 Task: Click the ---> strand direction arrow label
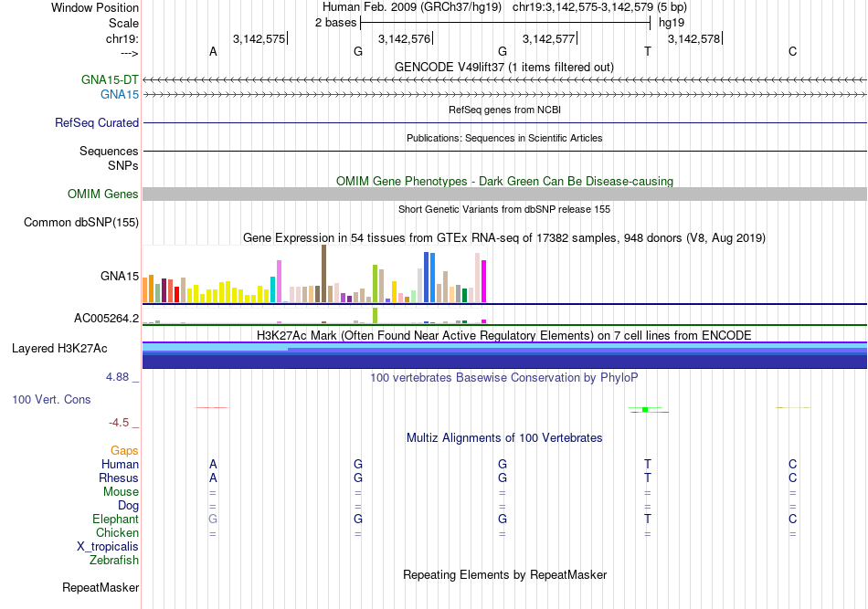click(130, 53)
